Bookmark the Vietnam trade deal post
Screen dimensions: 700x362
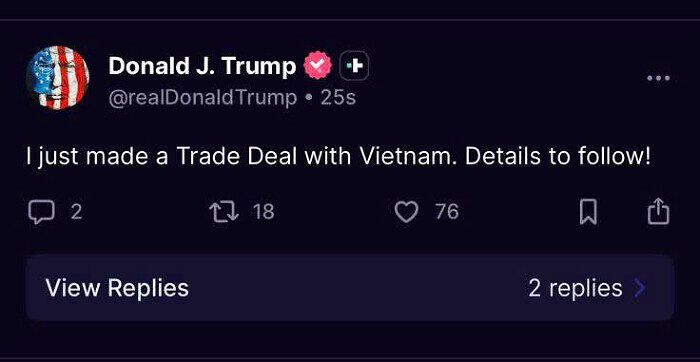coord(588,212)
